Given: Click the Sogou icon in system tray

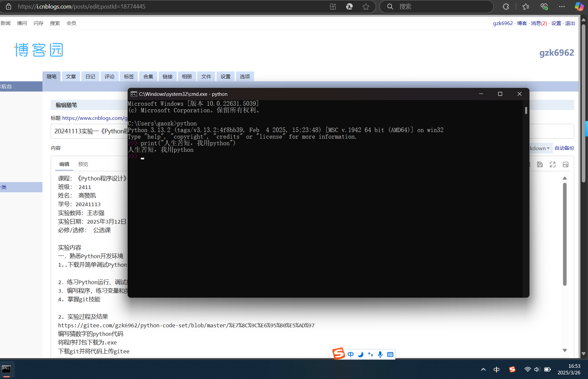Looking at the screenshot, I should [512, 369].
